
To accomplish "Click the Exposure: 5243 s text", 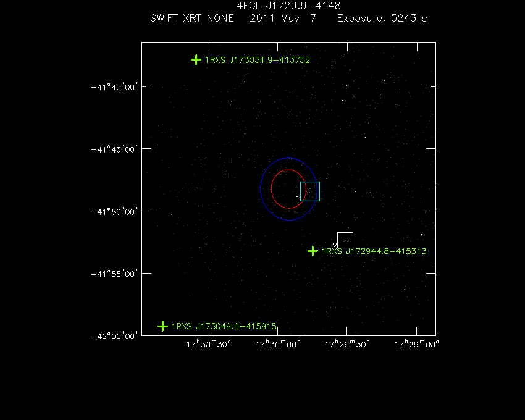I will point(382,18).
